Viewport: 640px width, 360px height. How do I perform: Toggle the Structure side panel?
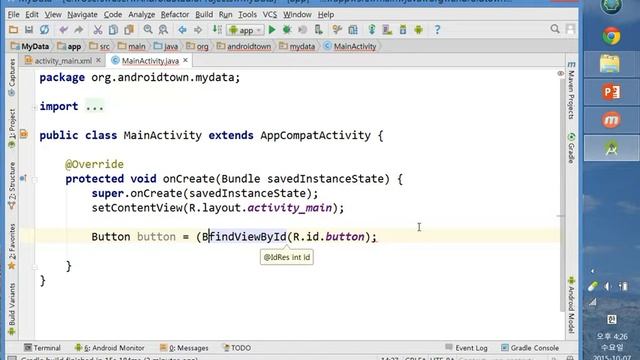click(12, 186)
